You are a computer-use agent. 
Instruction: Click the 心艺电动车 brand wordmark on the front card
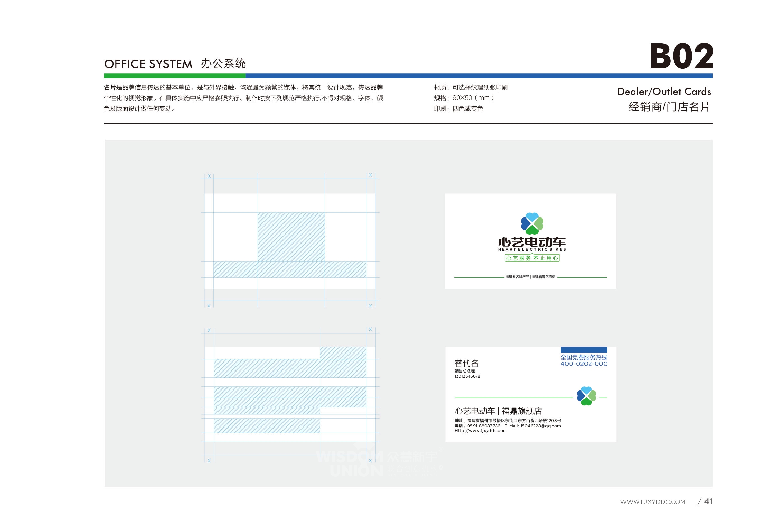[532, 243]
